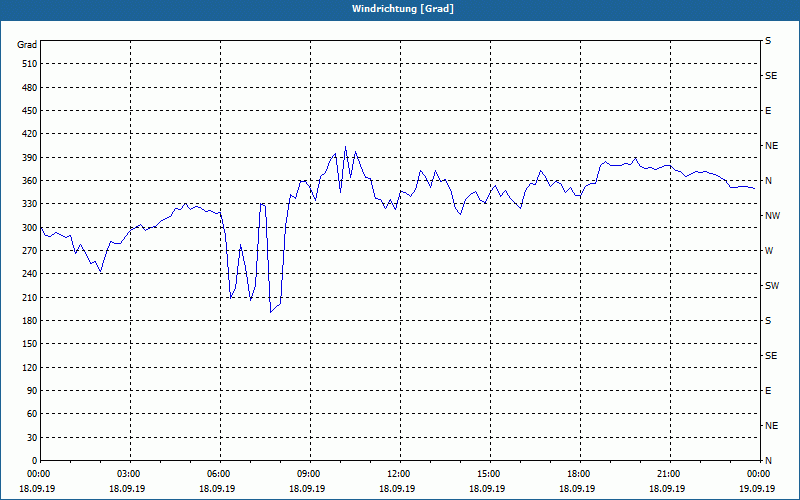Click the '0' degree axis label
The image size is (800, 500).
click(35, 461)
